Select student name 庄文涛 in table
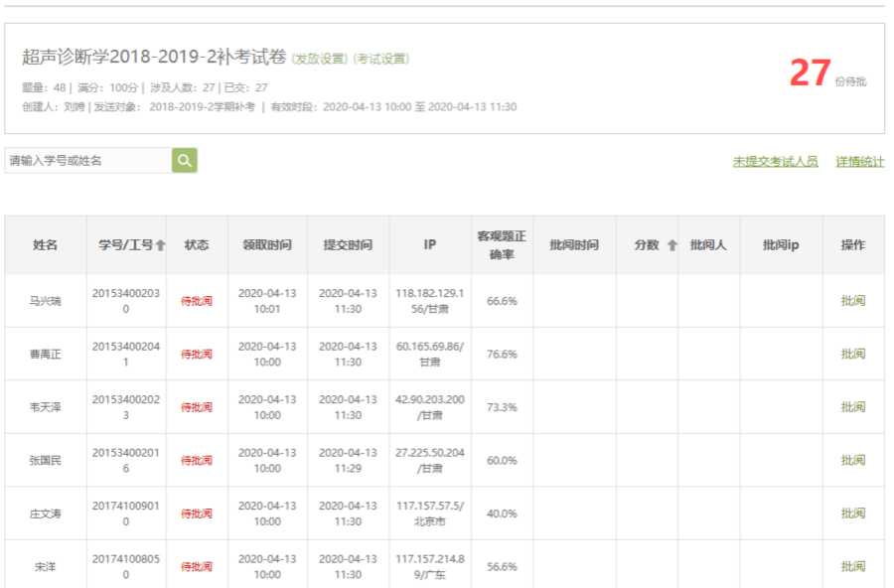 point(45,514)
